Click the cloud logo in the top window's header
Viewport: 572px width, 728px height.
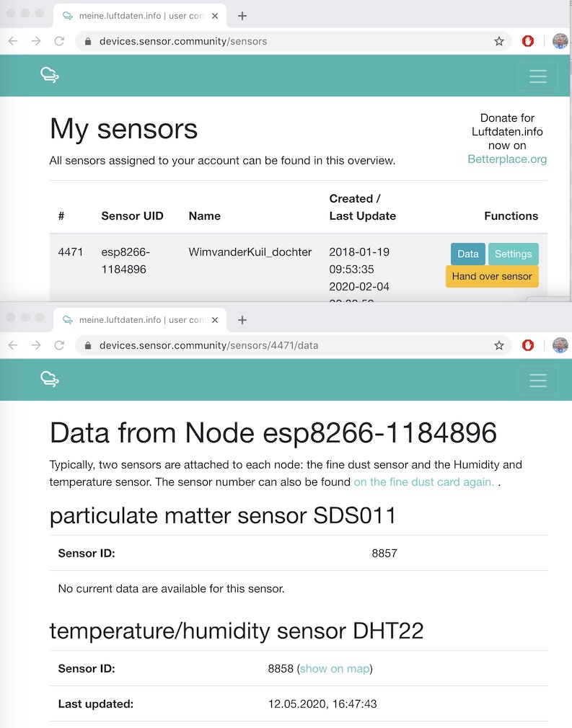(x=50, y=75)
